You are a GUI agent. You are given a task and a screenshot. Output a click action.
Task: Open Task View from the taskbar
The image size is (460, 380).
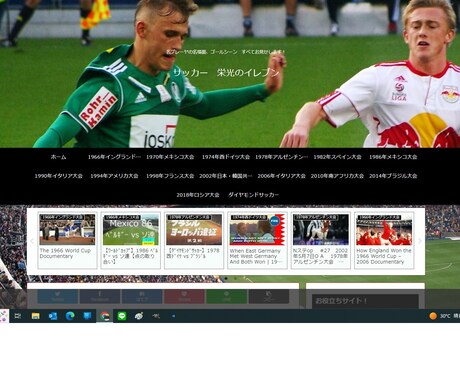18,316
